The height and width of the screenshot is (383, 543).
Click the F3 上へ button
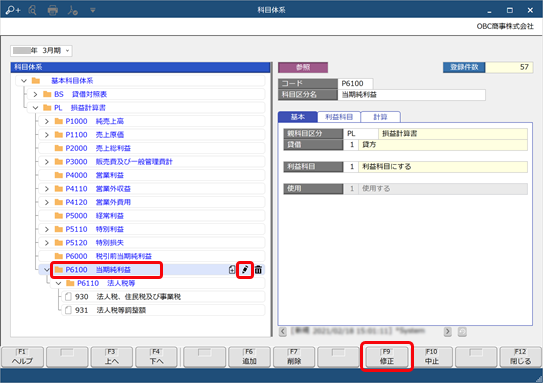point(112,357)
